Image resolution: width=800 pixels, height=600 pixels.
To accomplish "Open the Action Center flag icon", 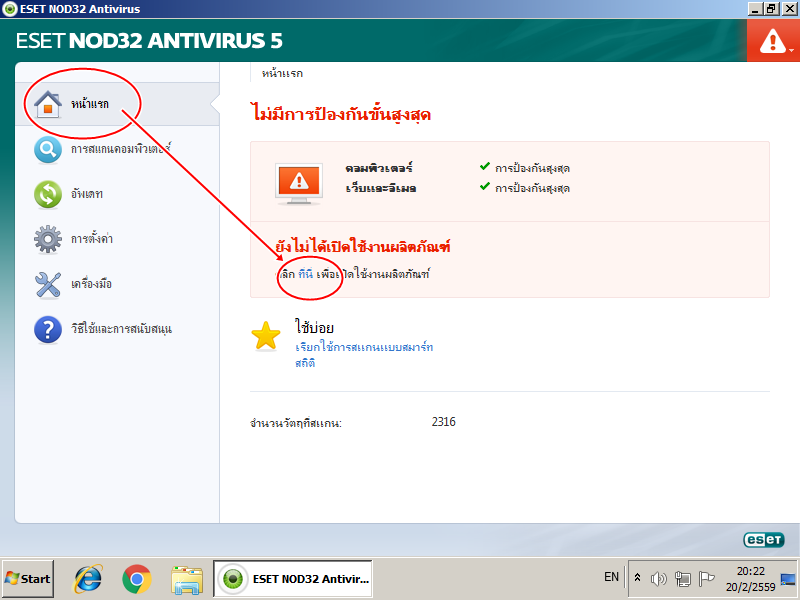I will tap(706, 579).
